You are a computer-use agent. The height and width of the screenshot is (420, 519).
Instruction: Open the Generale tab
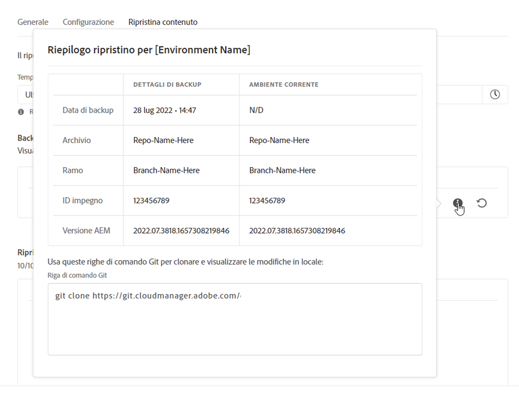33,22
